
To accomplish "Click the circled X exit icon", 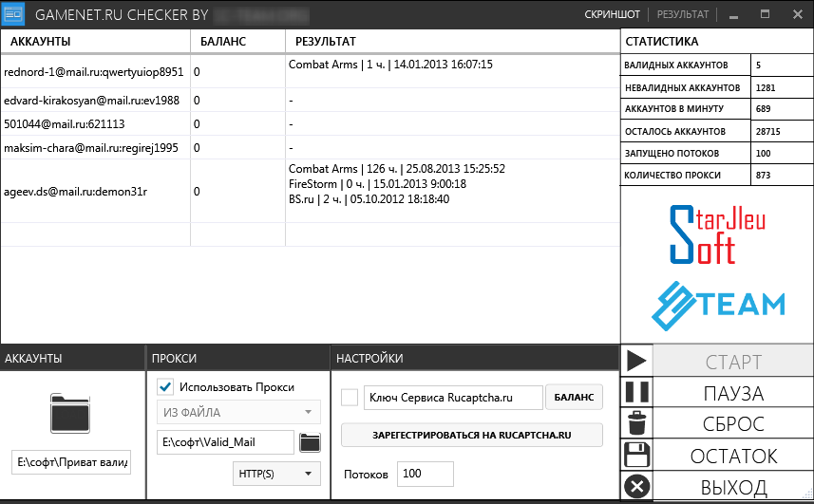I will pyautogui.click(x=637, y=487).
